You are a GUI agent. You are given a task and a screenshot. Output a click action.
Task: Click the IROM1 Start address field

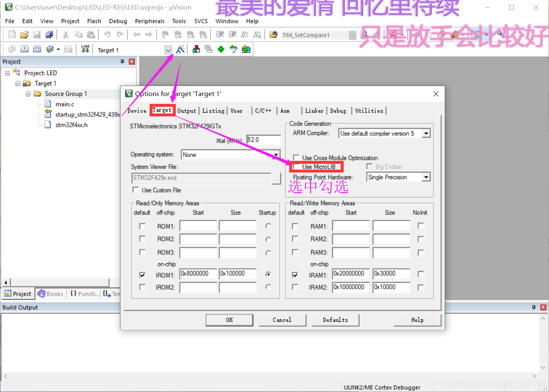click(x=198, y=274)
